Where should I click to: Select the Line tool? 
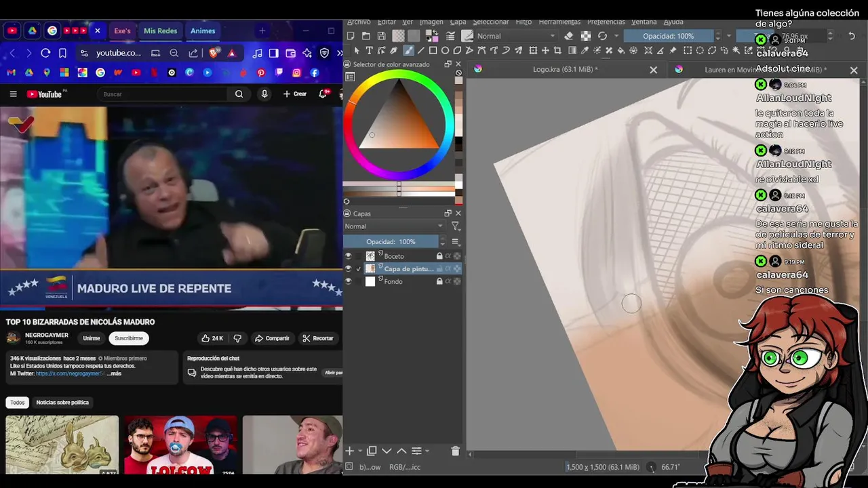(421, 50)
